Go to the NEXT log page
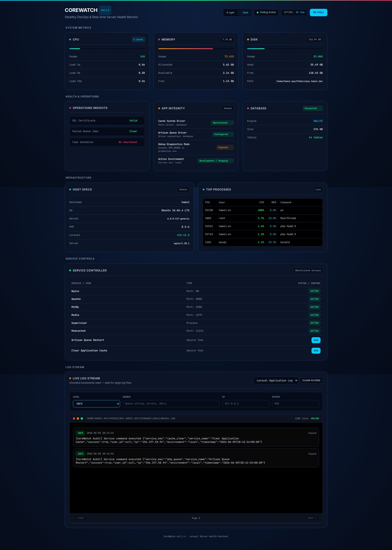 pyautogui.click(x=312, y=518)
